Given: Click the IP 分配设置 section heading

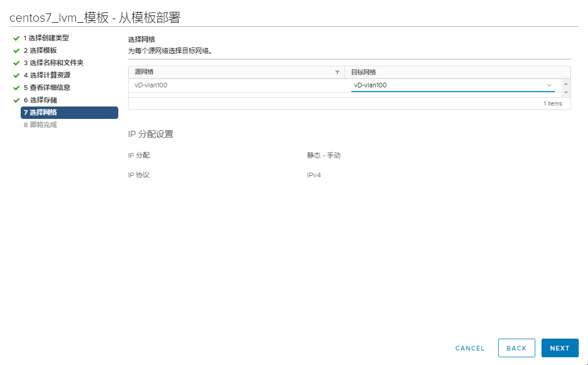Looking at the screenshot, I should pos(151,134).
